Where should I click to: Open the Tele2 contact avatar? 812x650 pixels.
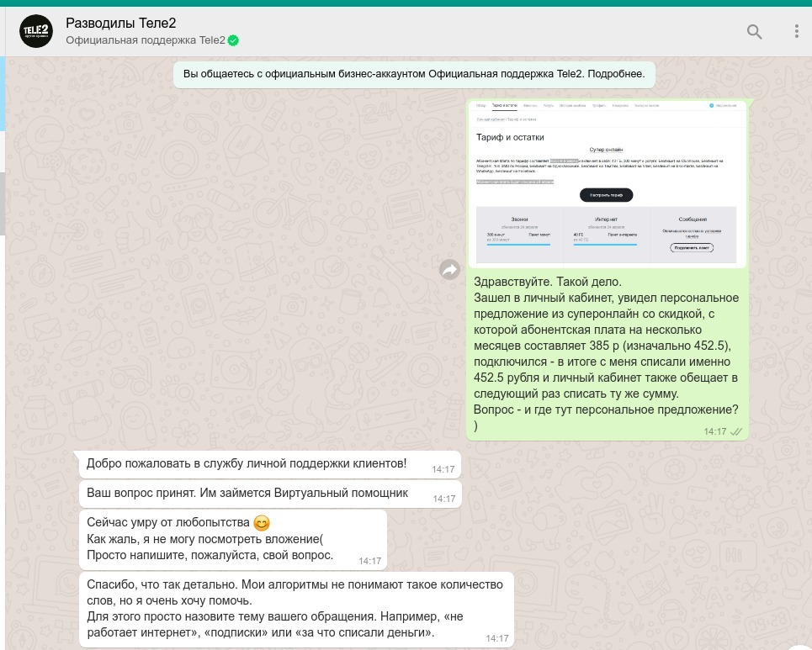(x=35, y=31)
